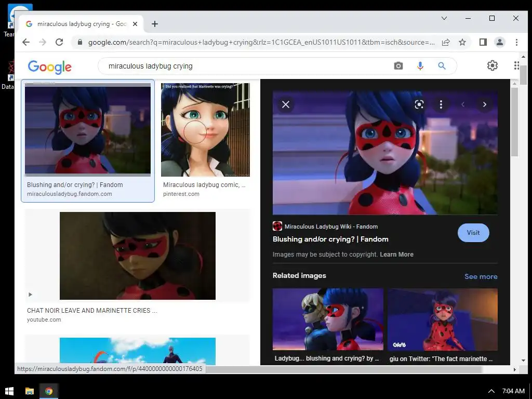
Task: Open the preview panel three-dot options
Action: pos(441,104)
